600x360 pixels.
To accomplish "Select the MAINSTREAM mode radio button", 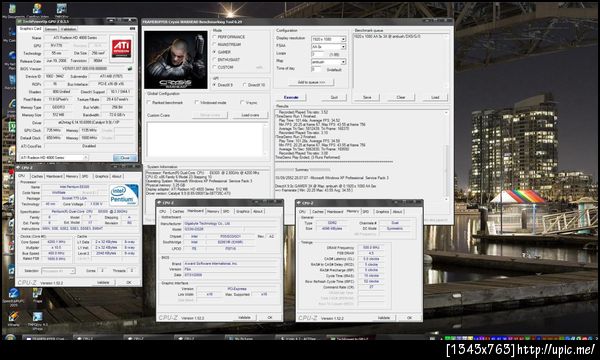I will click(x=215, y=45).
